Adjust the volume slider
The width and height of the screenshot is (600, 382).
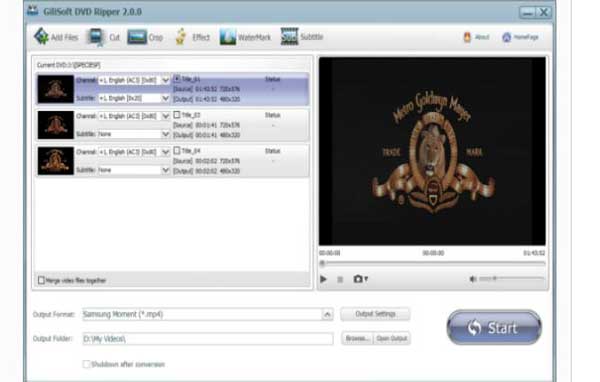tap(512, 279)
